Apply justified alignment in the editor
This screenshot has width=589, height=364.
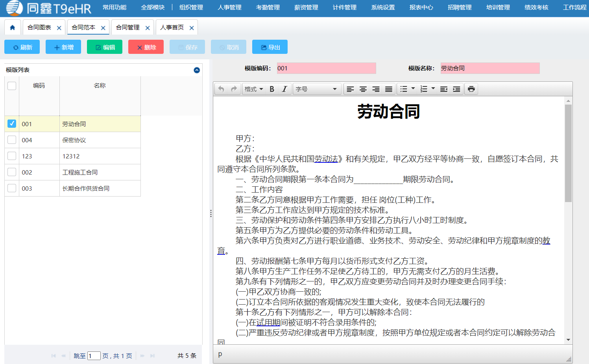389,89
